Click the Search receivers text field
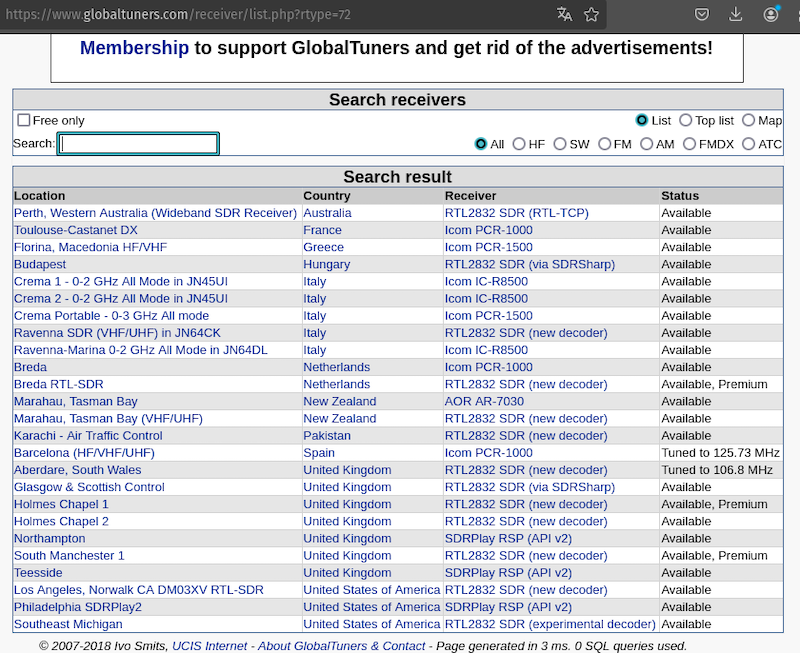Image resolution: width=800 pixels, height=653 pixels. pos(138,144)
